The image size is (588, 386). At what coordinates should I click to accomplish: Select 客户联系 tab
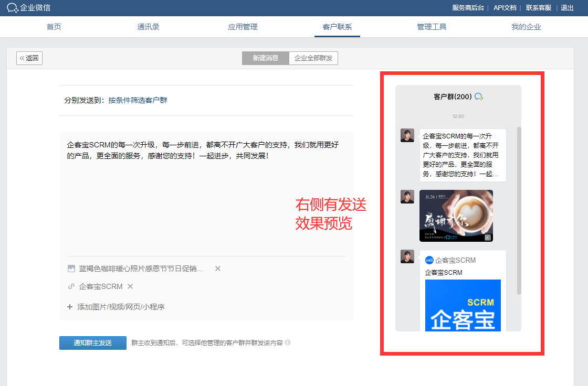pyautogui.click(x=337, y=27)
